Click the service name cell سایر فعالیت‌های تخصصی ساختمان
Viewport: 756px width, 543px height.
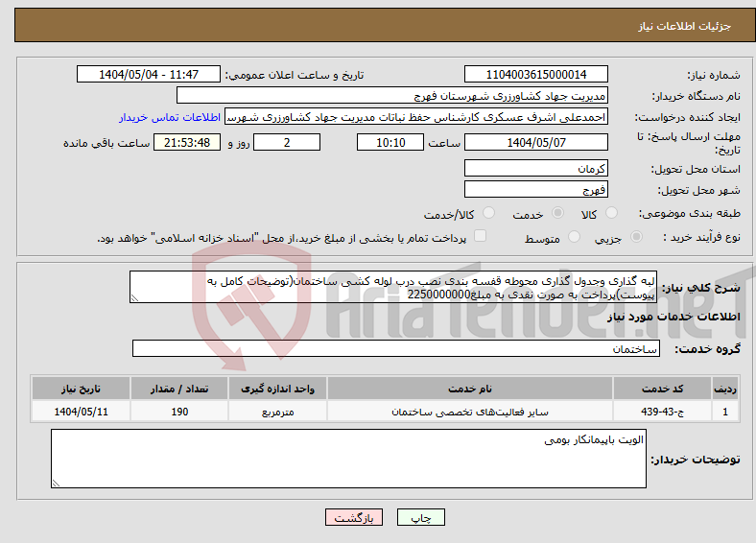(469, 412)
